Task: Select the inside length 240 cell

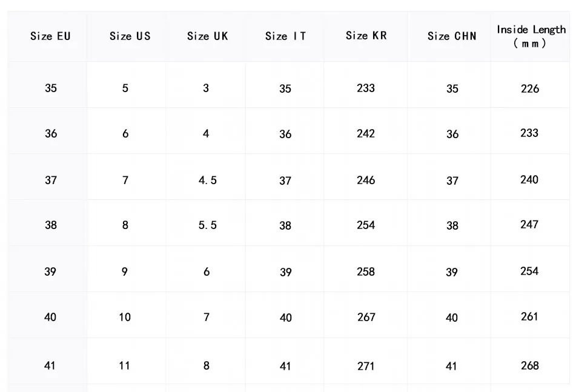Action: tap(529, 179)
